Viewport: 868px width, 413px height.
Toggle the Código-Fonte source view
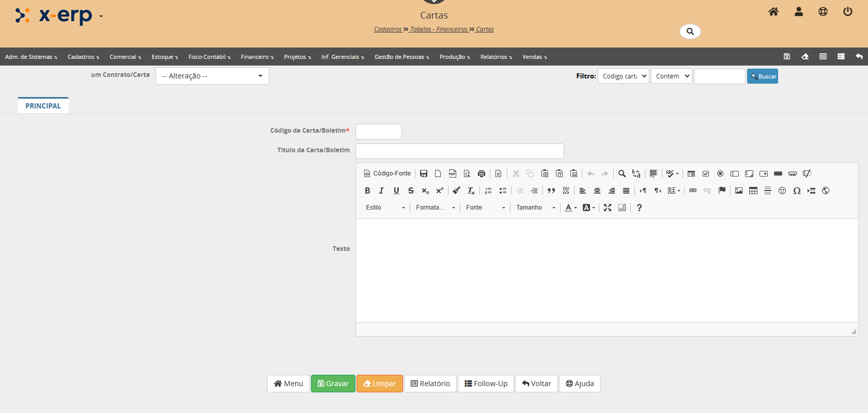(x=388, y=173)
